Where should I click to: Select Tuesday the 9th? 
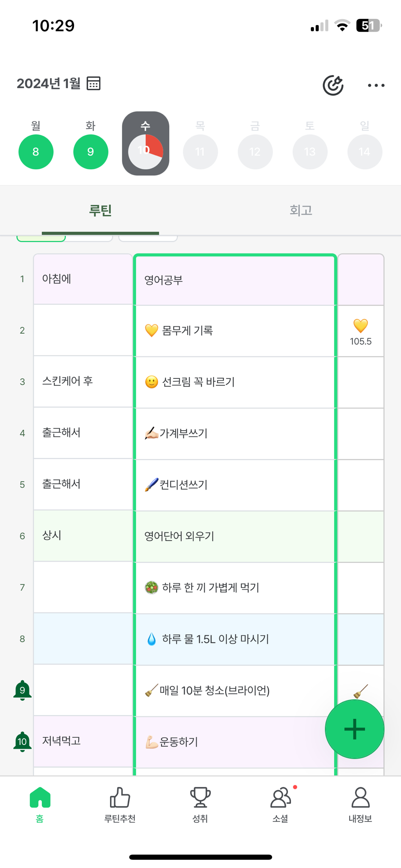(90, 152)
